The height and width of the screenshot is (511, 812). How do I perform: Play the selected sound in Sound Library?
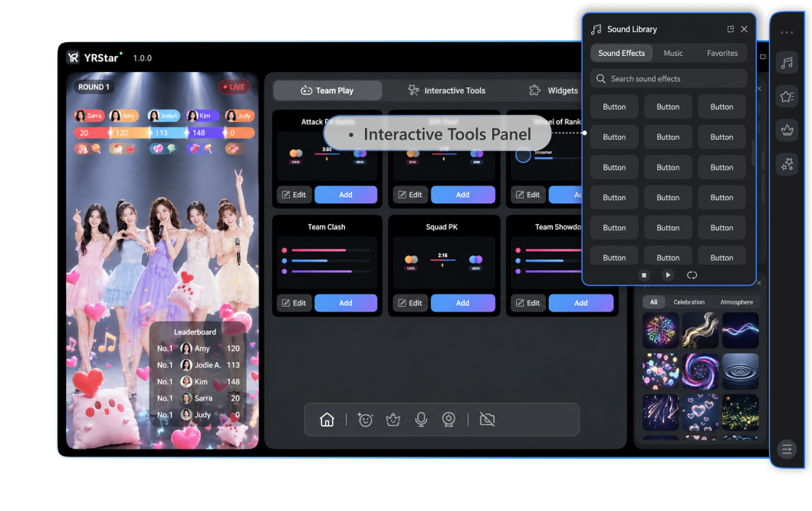[668, 275]
